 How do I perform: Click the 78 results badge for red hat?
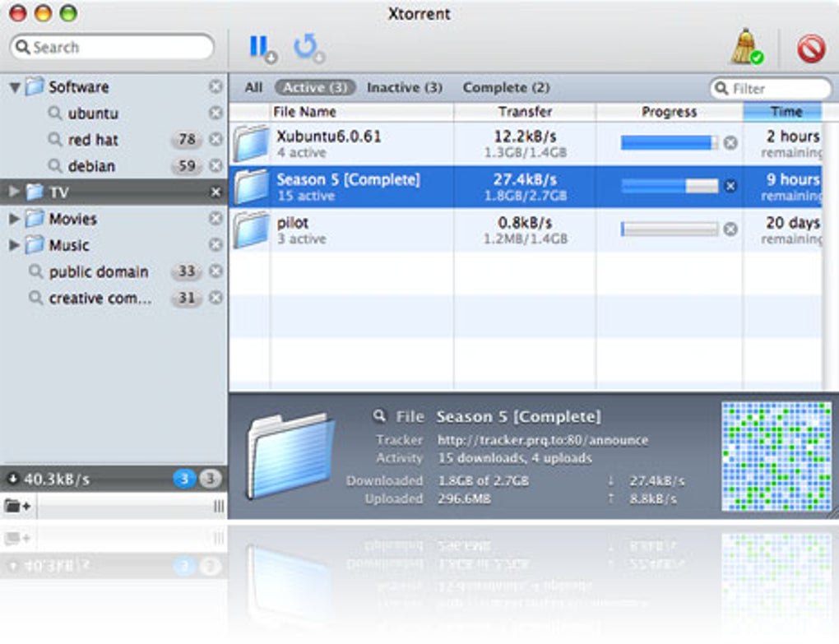tap(187, 140)
